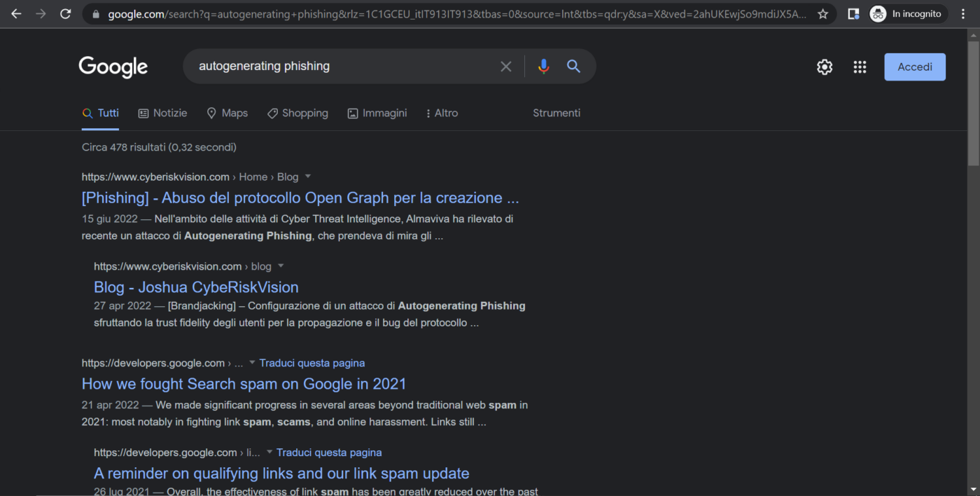Click the '27 apr 2022' result snippet

tap(309, 315)
